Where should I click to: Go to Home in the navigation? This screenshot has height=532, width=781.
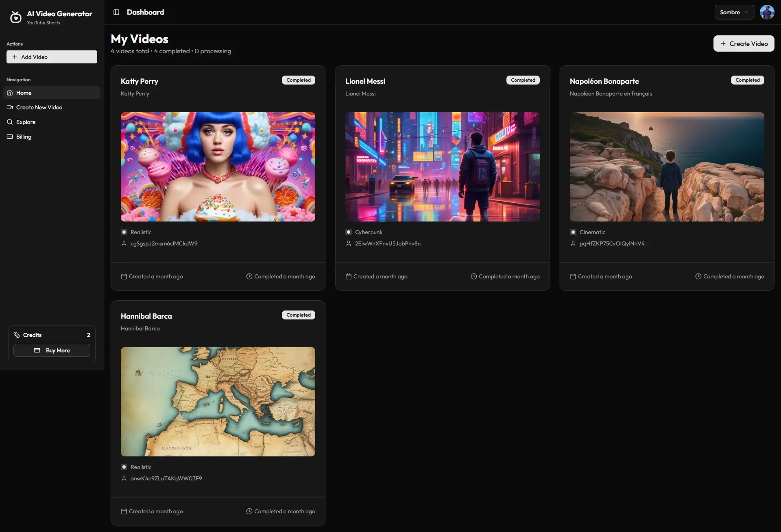click(52, 93)
